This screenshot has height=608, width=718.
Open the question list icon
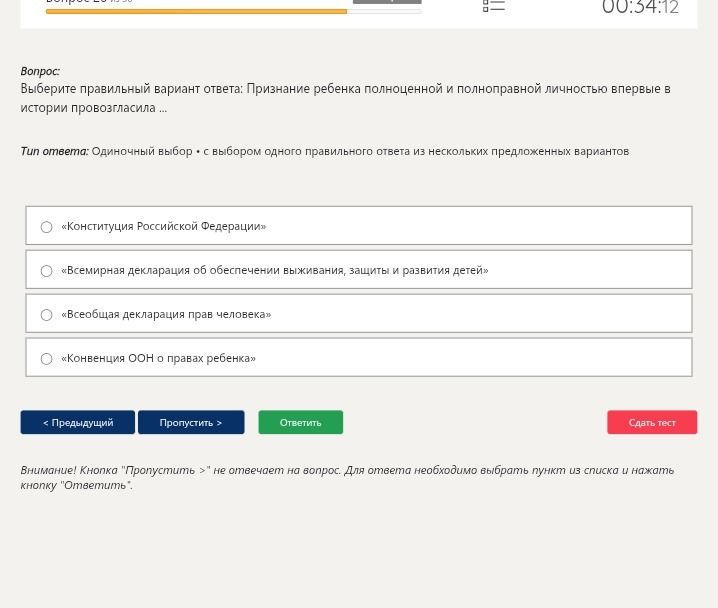[x=494, y=6]
